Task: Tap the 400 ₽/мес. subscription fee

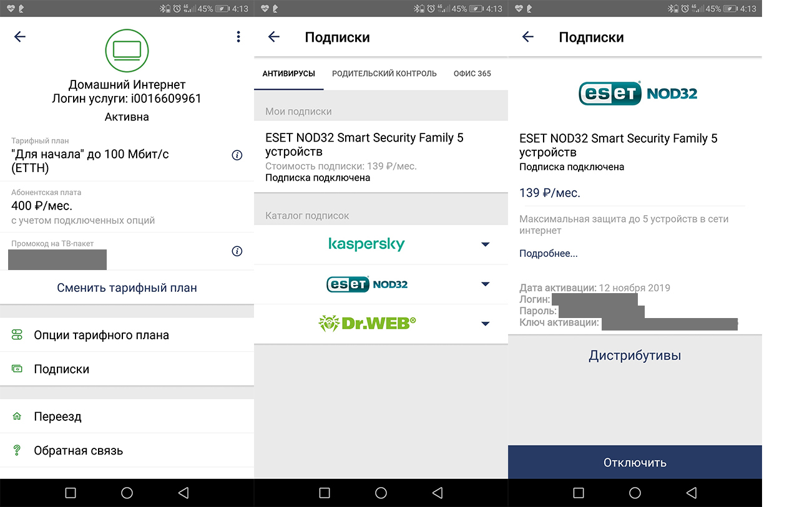Action: (x=42, y=206)
